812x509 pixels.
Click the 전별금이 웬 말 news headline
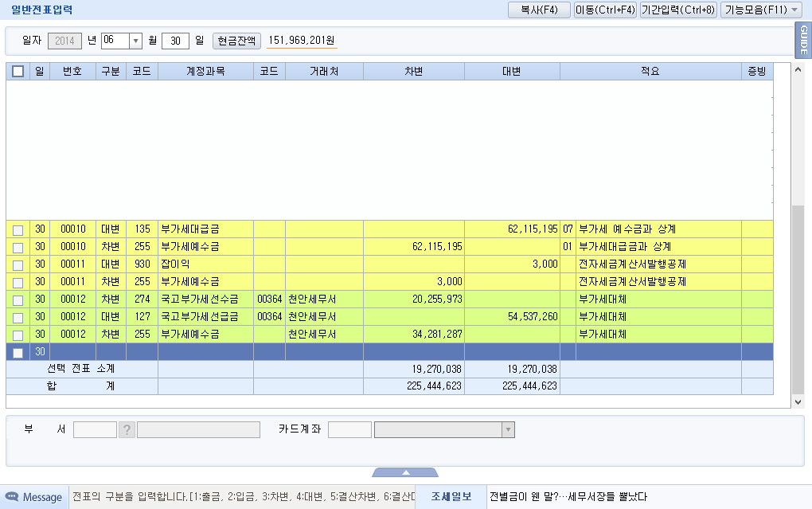pyautogui.click(x=568, y=496)
